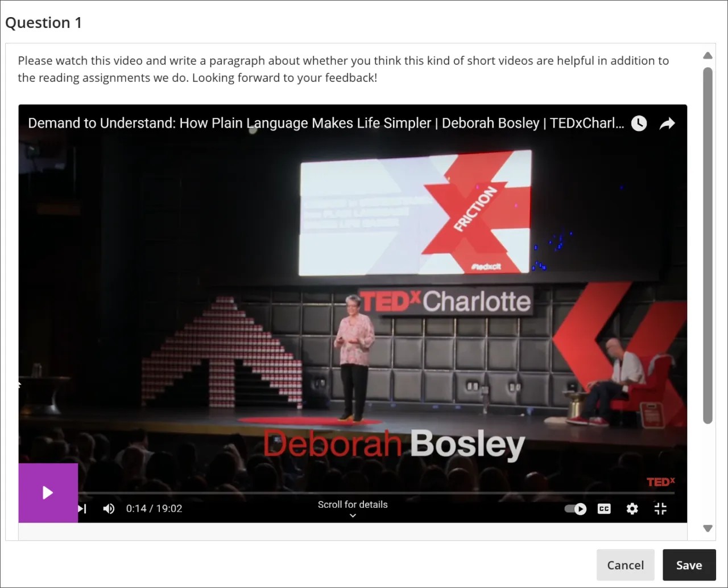Exit the video's fullscreen mode
The width and height of the screenshot is (728, 588).
click(x=660, y=508)
